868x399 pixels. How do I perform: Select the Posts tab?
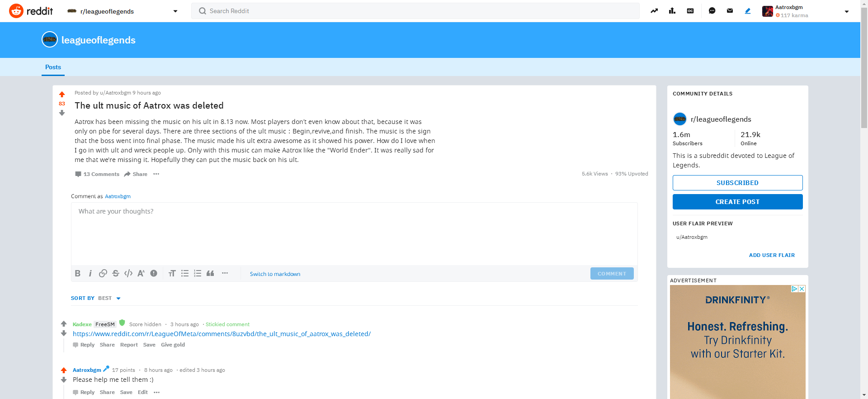[x=53, y=67]
